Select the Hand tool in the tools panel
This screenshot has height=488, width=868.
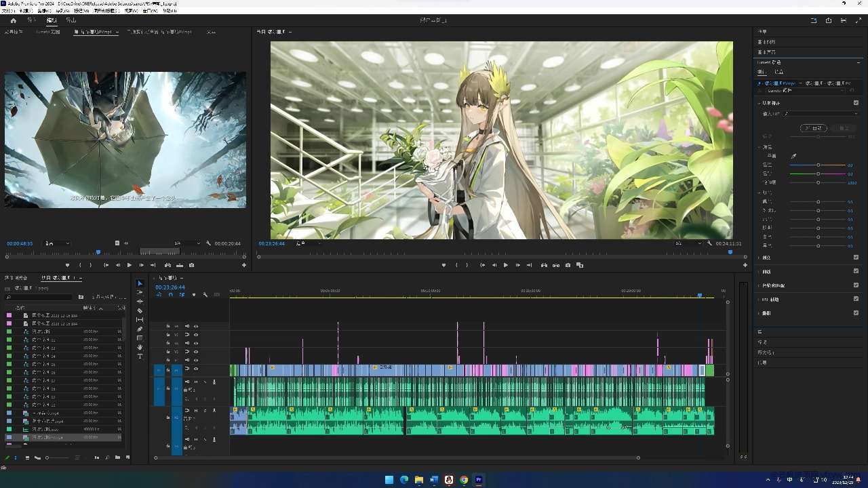[140, 347]
